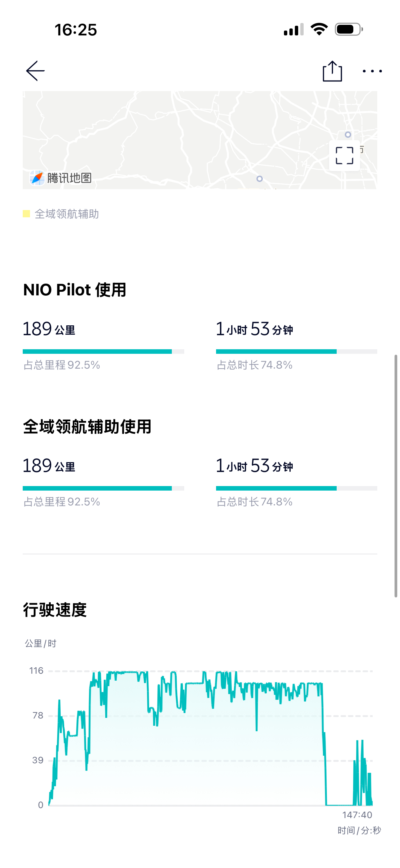Tap NIO Pilot duration progress bar
This screenshot has width=400, height=868.
pyautogui.click(x=296, y=351)
